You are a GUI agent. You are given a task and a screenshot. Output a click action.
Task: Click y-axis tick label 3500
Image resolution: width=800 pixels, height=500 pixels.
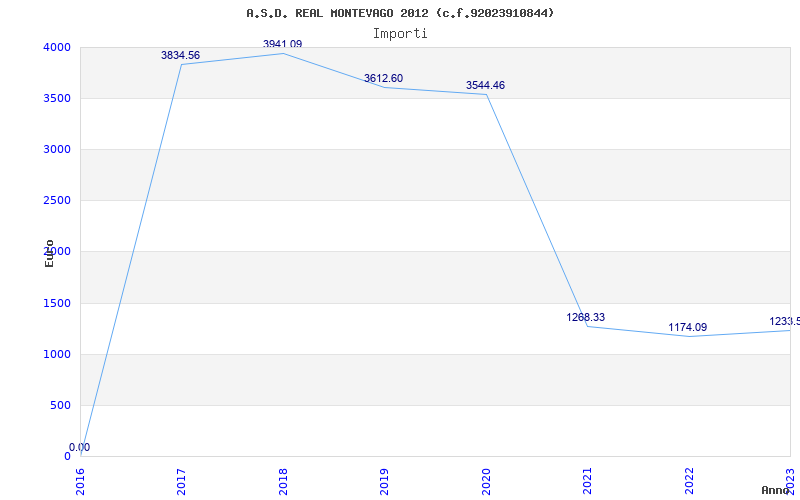tap(57, 98)
